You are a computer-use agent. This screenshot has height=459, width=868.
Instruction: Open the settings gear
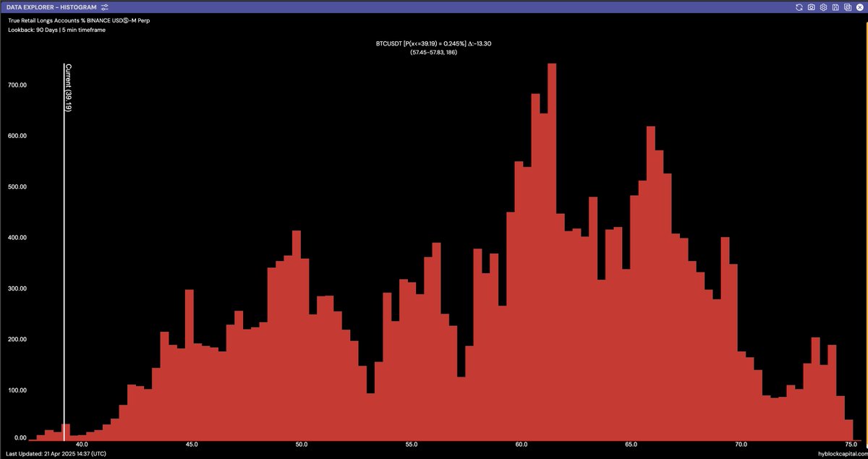coord(823,7)
